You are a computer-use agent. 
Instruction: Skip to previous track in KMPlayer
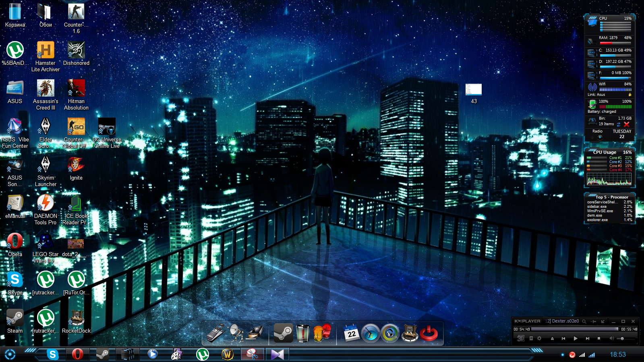563,338
